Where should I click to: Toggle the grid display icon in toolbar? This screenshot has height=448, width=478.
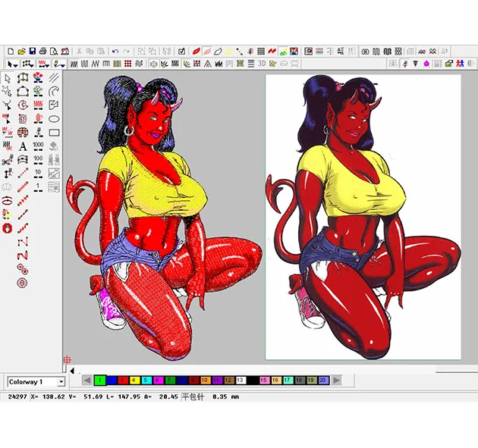click(261, 51)
